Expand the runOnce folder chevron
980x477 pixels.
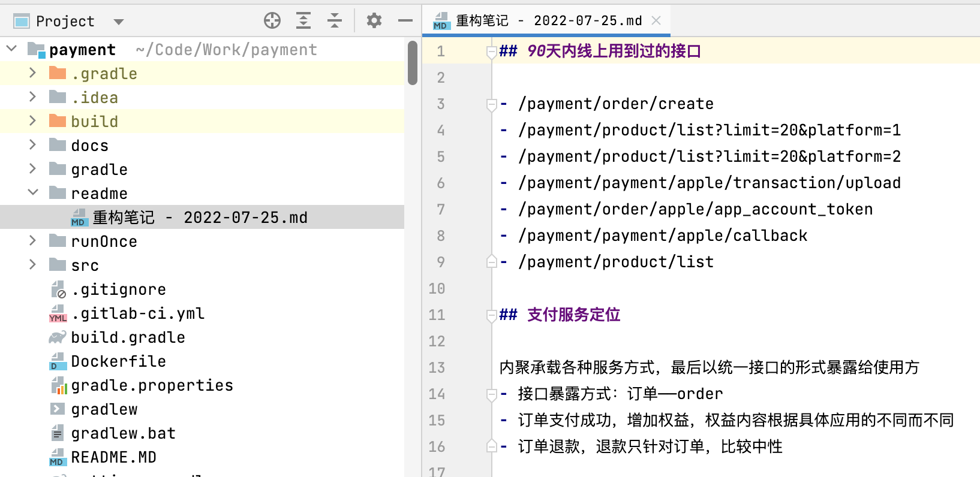[32, 241]
